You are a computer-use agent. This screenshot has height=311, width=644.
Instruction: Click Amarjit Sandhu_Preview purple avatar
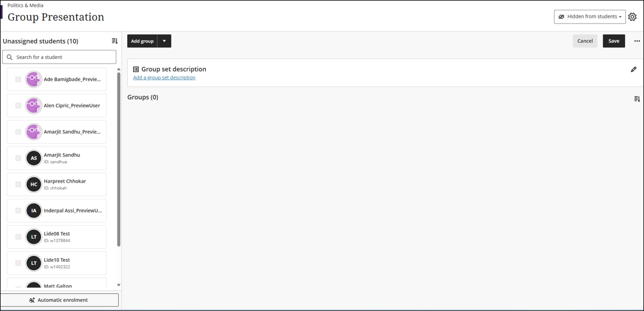click(34, 132)
